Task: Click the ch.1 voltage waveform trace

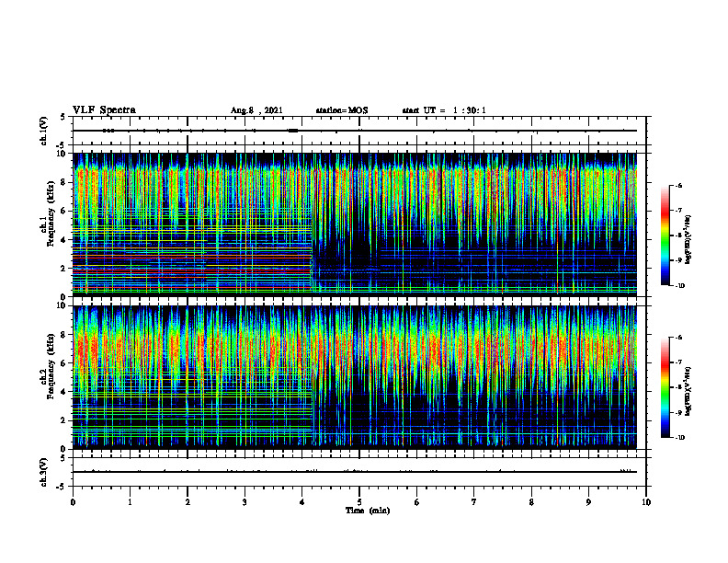Action: coord(355,131)
